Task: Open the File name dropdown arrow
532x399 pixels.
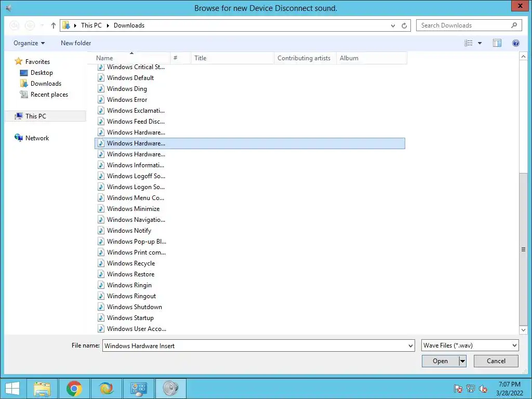Action: point(410,345)
